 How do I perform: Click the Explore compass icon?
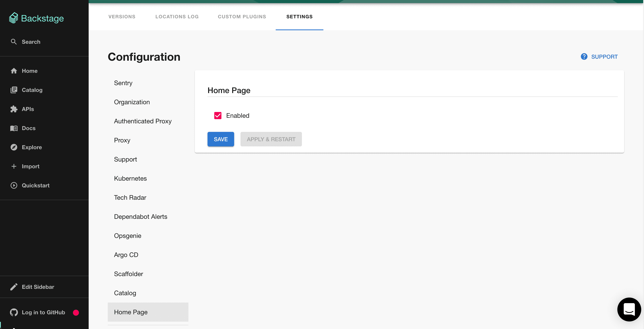pos(14,147)
